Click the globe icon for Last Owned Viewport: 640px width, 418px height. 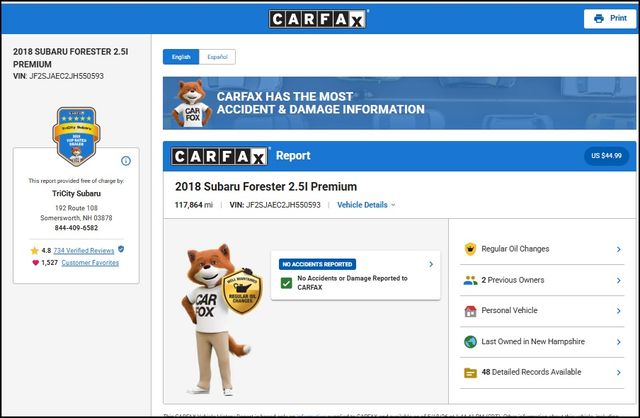(x=470, y=342)
